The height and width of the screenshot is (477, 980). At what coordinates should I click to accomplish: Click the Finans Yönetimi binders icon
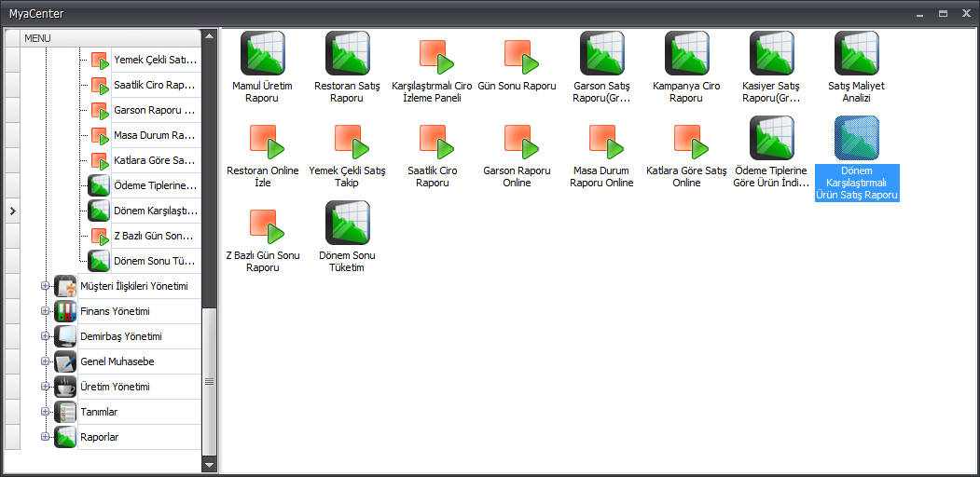pyautogui.click(x=65, y=311)
